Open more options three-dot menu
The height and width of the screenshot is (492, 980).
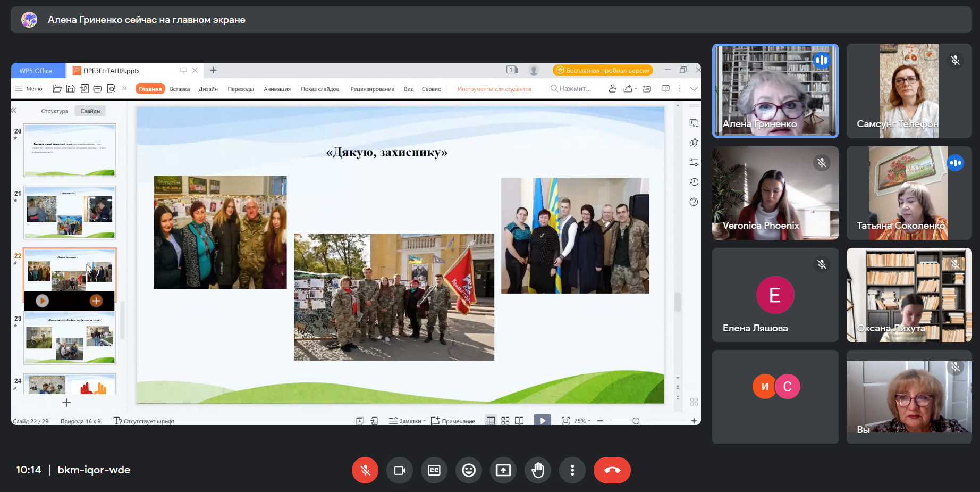click(572, 470)
